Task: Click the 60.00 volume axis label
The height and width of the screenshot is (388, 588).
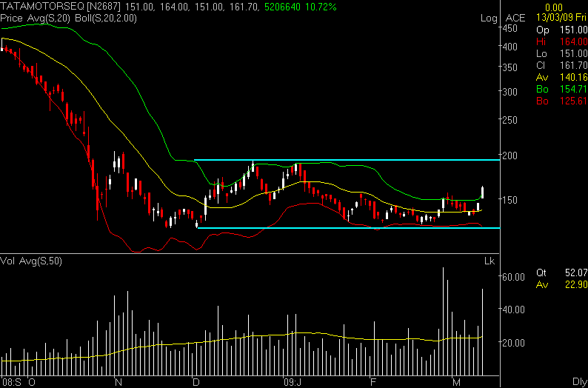Action: [514, 277]
